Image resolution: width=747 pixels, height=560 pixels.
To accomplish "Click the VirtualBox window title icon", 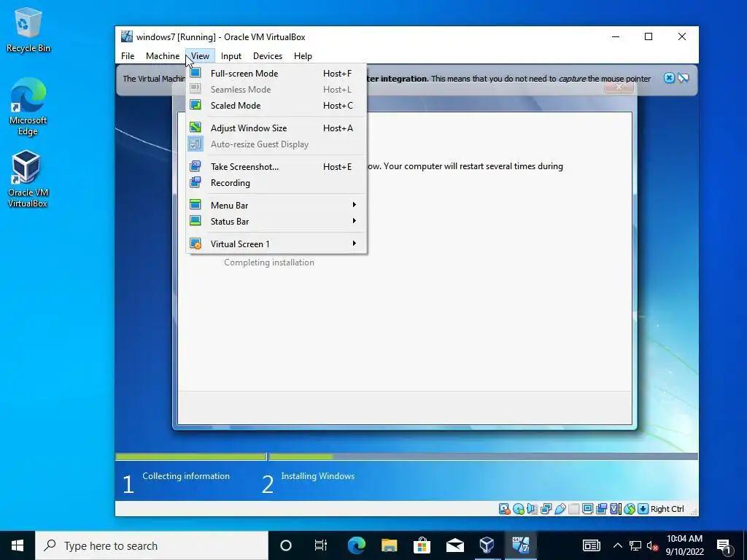I will 127,36.
